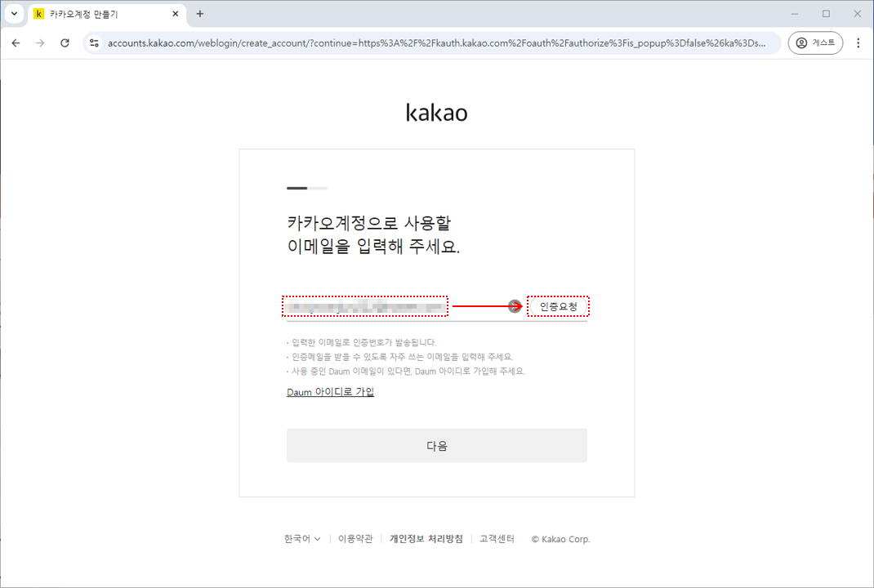The width and height of the screenshot is (874, 588).
Task: Click the 다음 button
Action: (436, 445)
